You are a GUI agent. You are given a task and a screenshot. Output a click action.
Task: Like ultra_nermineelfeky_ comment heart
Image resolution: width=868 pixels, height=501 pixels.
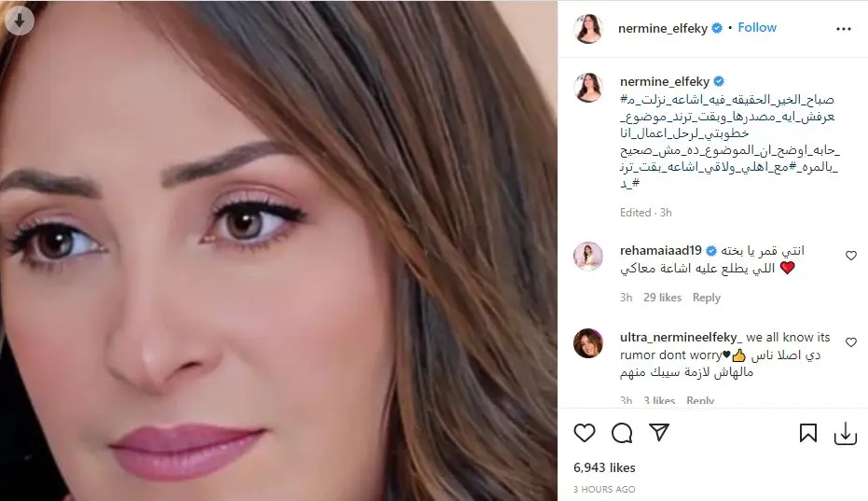[x=851, y=342]
